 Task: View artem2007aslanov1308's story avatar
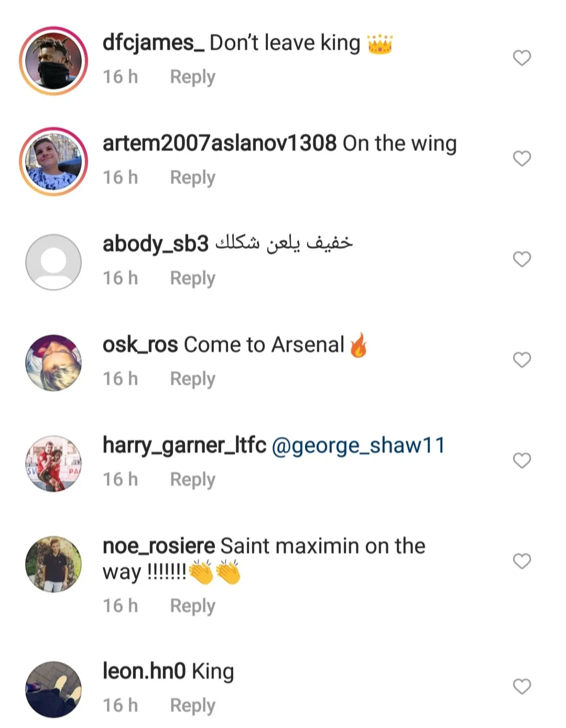tap(53, 161)
